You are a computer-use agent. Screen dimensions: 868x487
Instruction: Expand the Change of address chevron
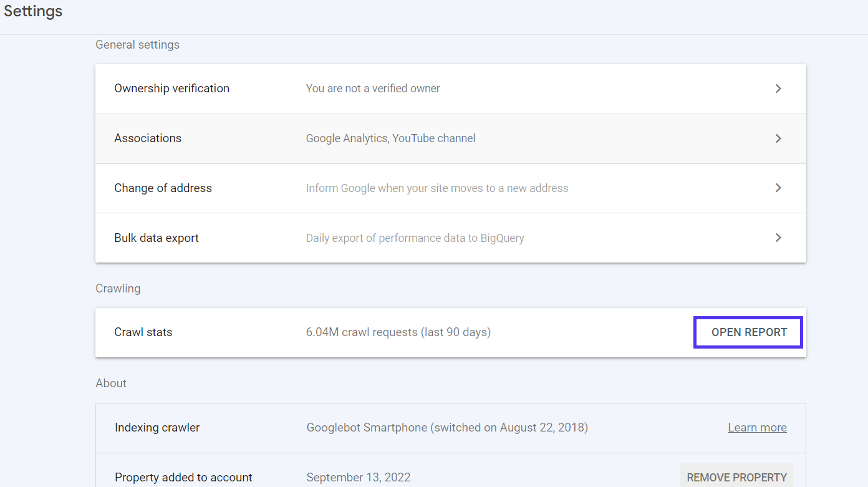click(778, 188)
